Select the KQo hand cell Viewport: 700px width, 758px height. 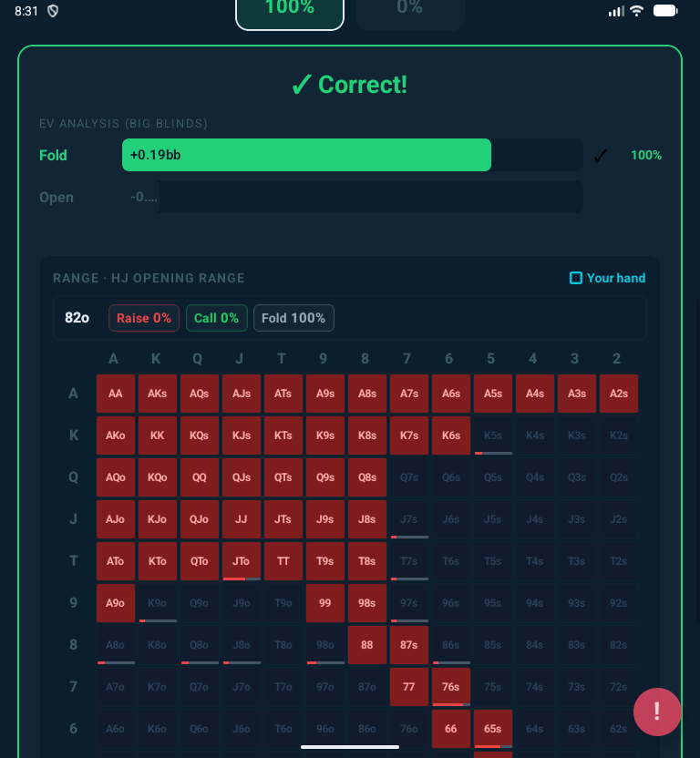click(158, 477)
